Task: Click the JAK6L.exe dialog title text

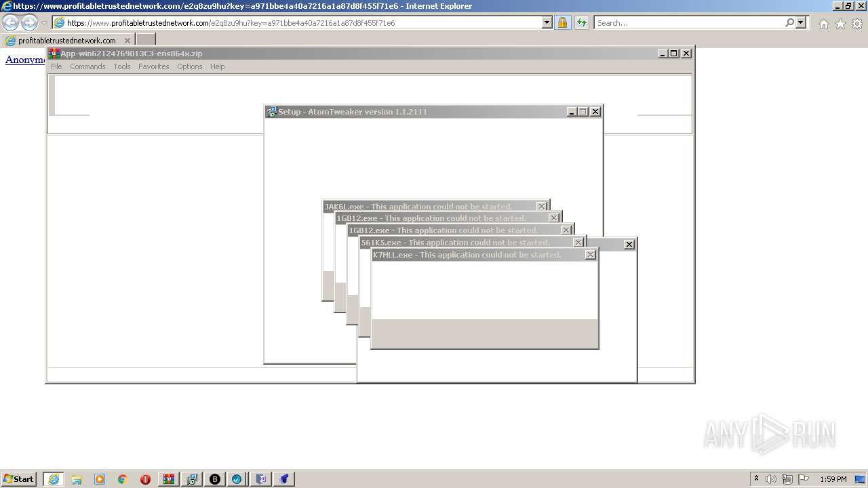Action: (x=418, y=207)
